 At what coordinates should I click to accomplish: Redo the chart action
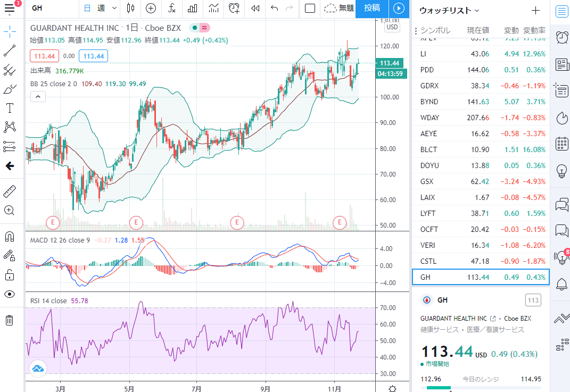(x=290, y=8)
